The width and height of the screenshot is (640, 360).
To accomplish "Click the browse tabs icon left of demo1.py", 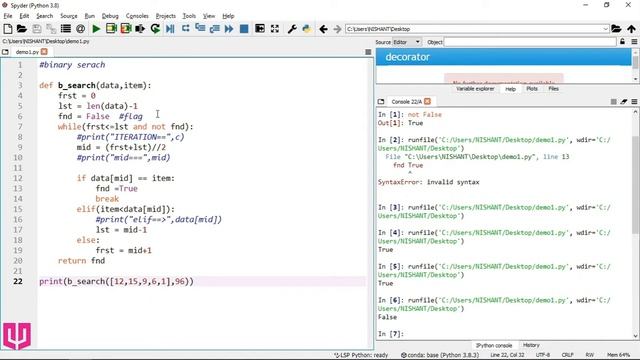I will (x=5, y=52).
